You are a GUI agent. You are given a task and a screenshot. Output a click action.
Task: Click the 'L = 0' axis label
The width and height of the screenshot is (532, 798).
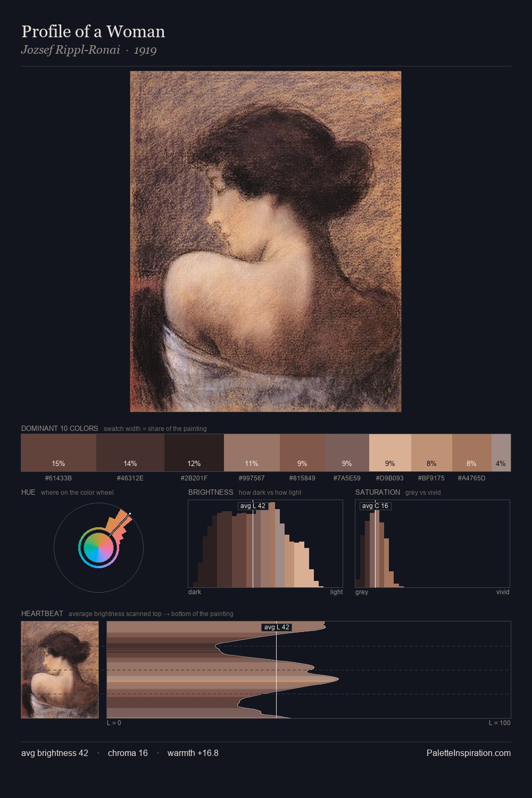[114, 722]
